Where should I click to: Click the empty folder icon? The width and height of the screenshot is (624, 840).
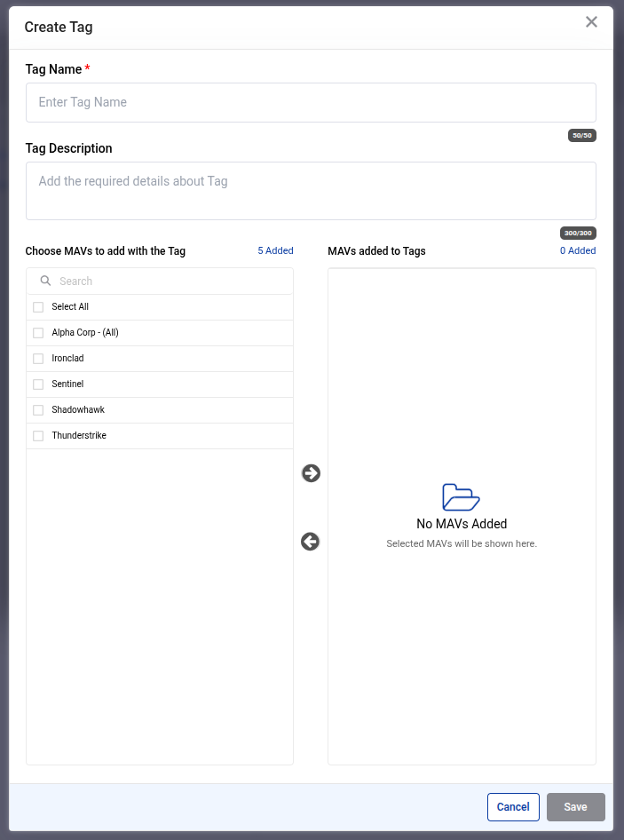point(461,497)
